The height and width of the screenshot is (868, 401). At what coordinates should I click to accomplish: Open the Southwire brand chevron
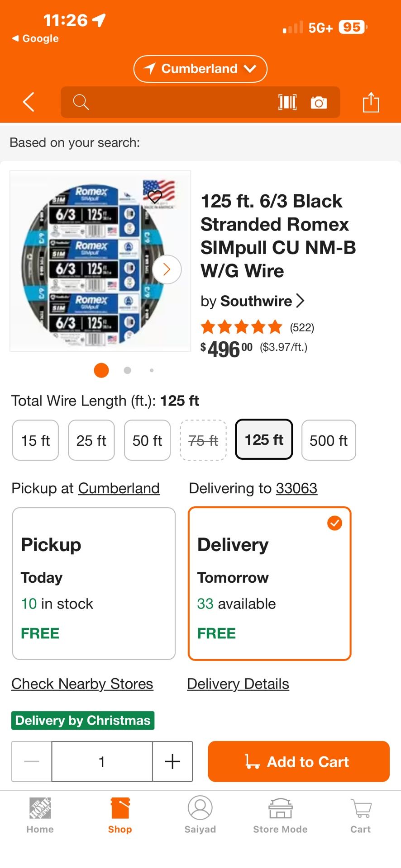click(301, 301)
